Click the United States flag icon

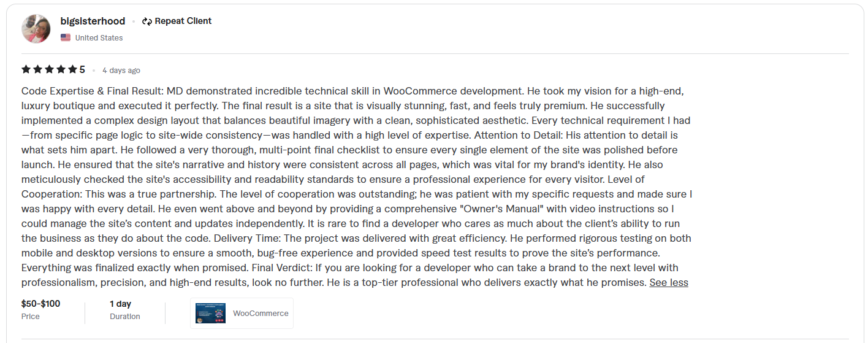click(66, 38)
